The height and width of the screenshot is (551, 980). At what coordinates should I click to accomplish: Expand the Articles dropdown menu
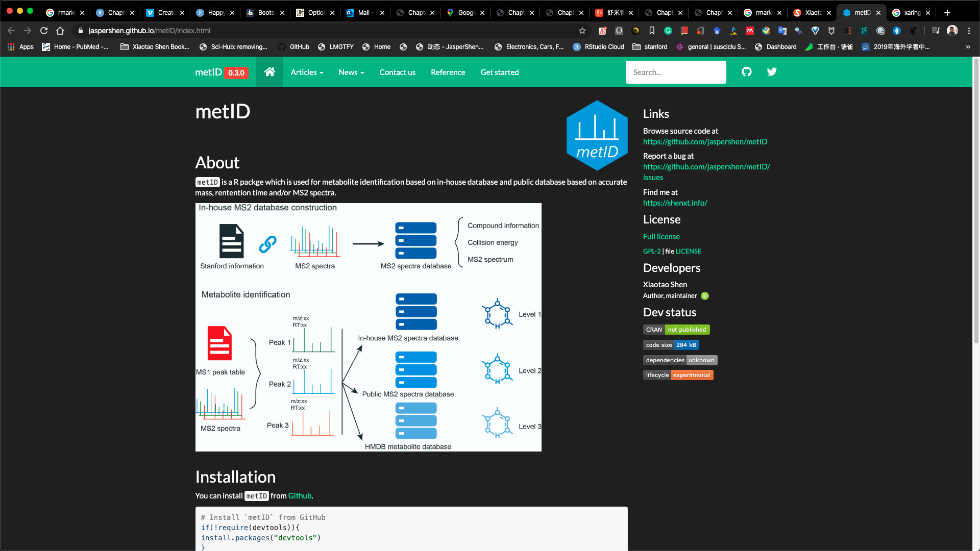click(x=307, y=72)
